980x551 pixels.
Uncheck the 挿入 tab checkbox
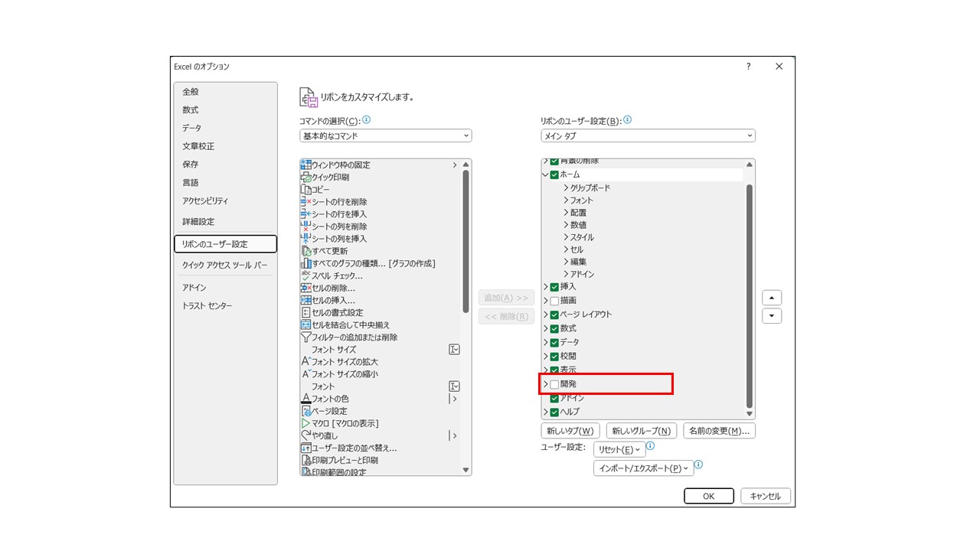click(554, 287)
